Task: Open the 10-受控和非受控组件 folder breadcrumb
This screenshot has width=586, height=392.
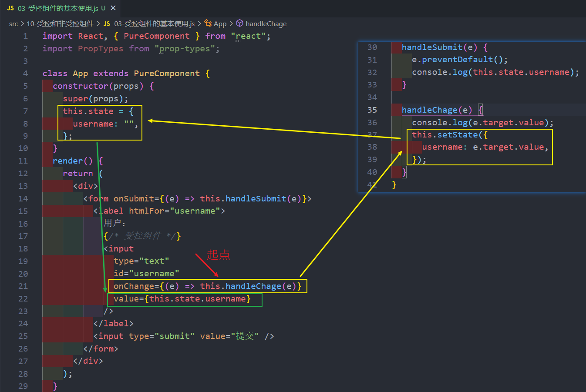Action: click(60, 23)
